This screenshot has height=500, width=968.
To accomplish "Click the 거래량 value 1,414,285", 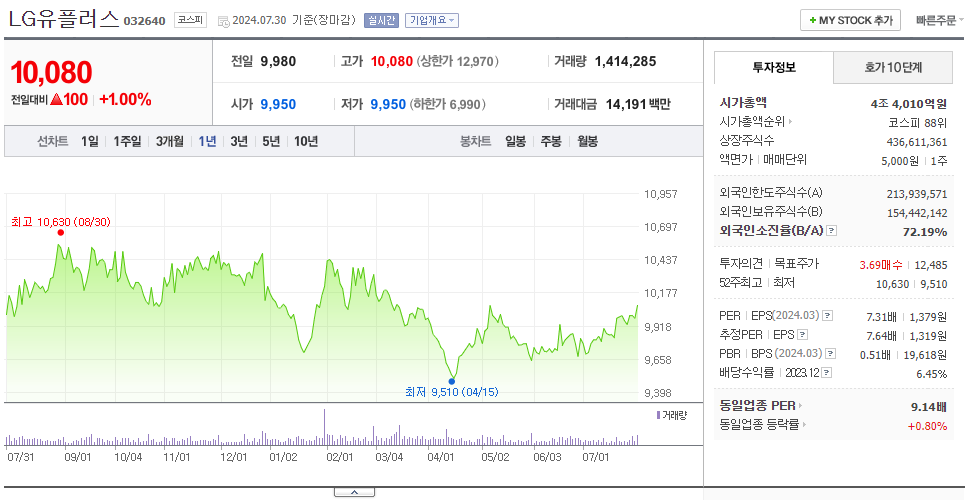I will click(x=625, y=61).
